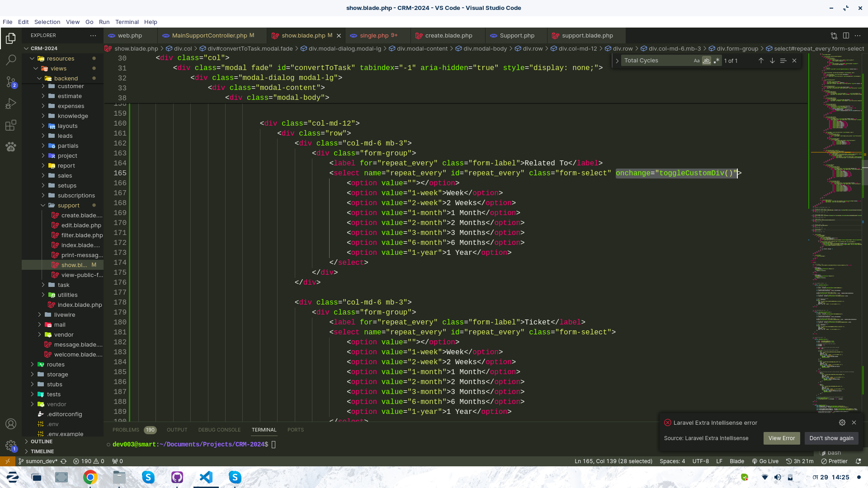This screenshot has width=868, height=488.
Task: Open the Source Control view
Action: 11,82
